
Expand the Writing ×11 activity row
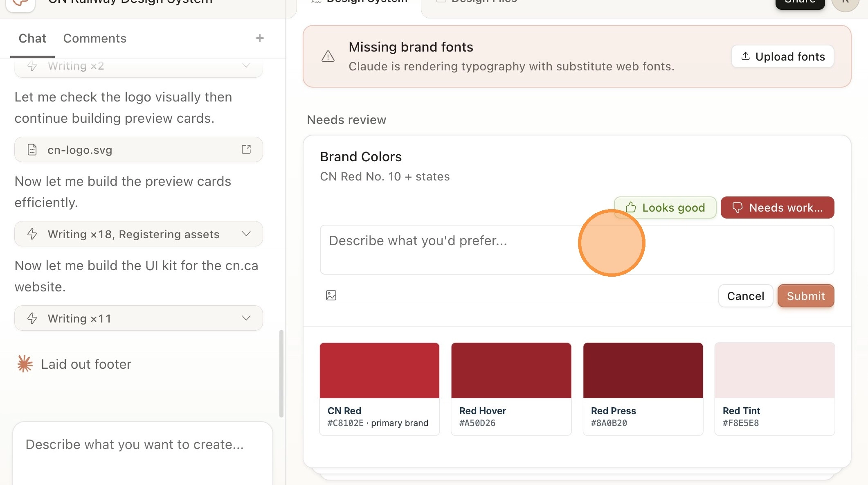click(138, 318)
